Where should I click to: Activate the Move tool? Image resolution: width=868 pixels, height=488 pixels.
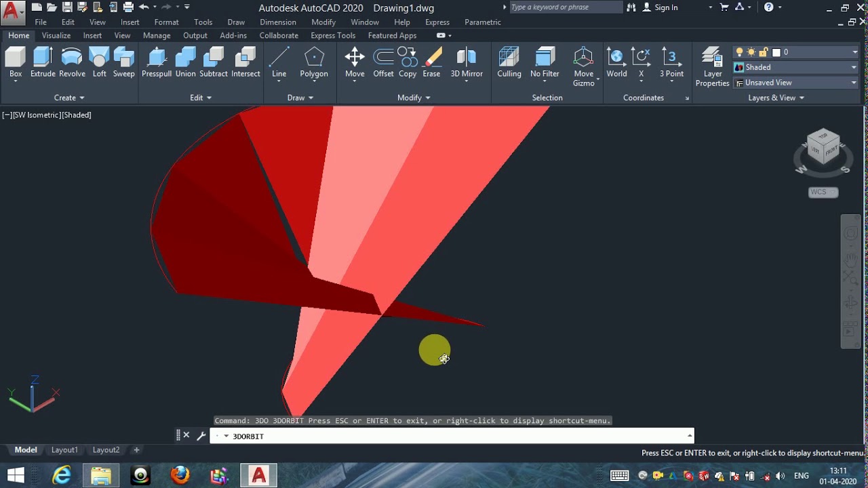tap(355, 62)
